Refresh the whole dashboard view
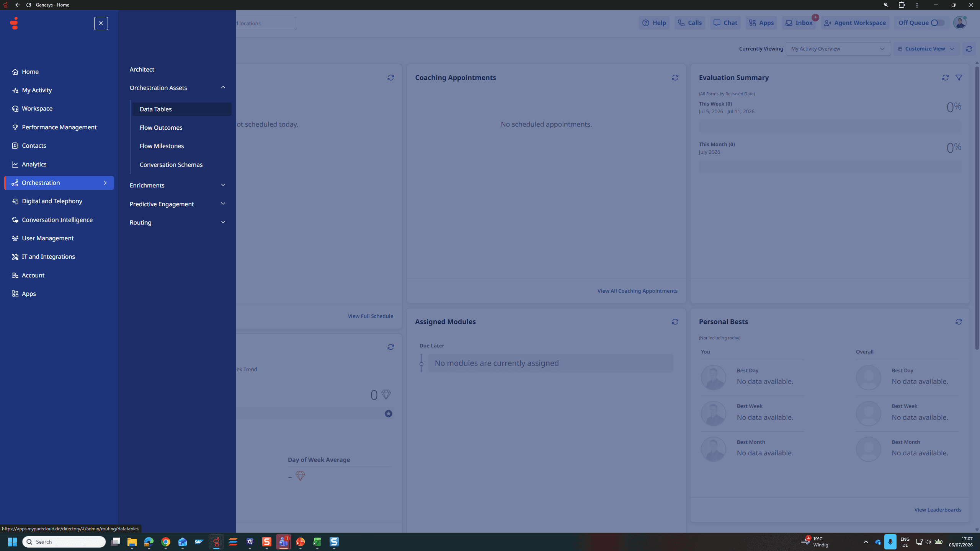Image resolution: width=980 pixels, height=551 pixels. 969,49
